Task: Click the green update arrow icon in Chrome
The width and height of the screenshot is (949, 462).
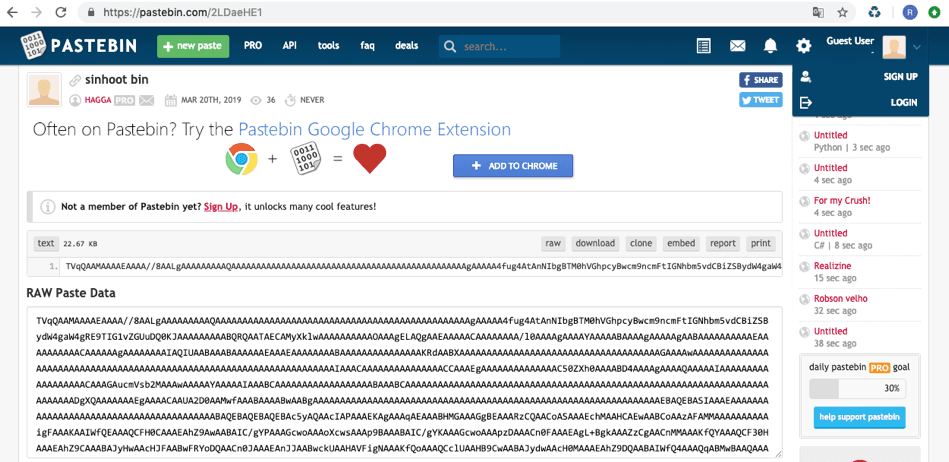Action: click(934, 12)
